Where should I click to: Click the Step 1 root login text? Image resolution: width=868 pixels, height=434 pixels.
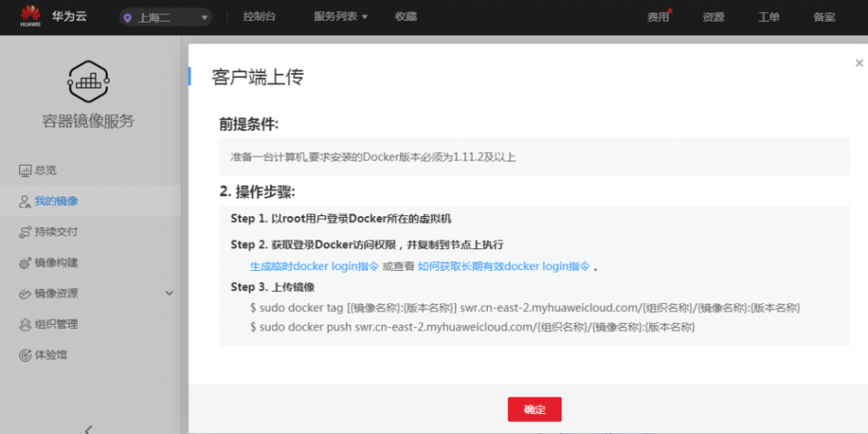[341, 219]
